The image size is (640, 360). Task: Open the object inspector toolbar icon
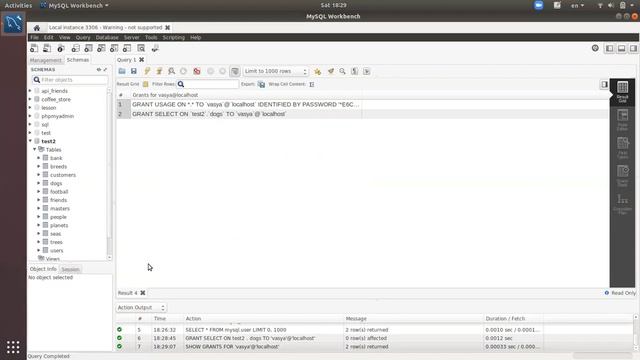(61, 49)
